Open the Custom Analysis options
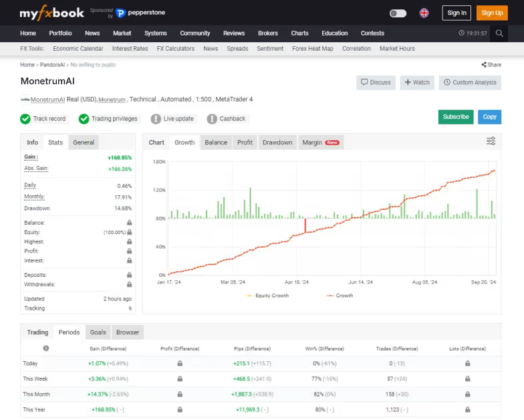Image resolution: width=524 pixels, height=420 pixels. (x=470, y=82)
